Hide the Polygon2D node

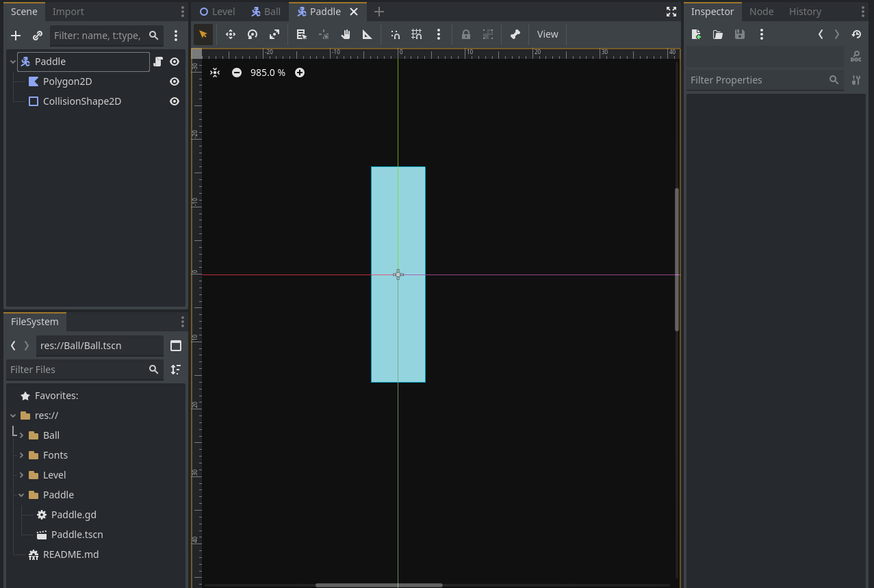pyautogui.click(x=174, y=81)
